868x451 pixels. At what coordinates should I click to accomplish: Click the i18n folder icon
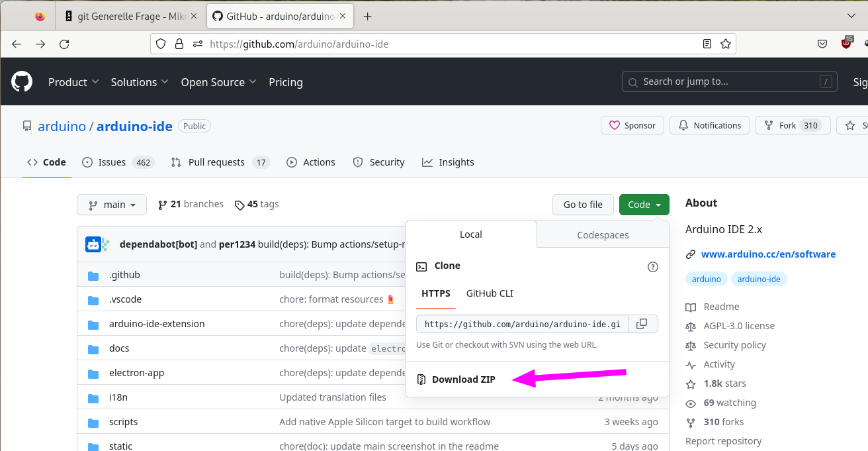coord(93,397)
